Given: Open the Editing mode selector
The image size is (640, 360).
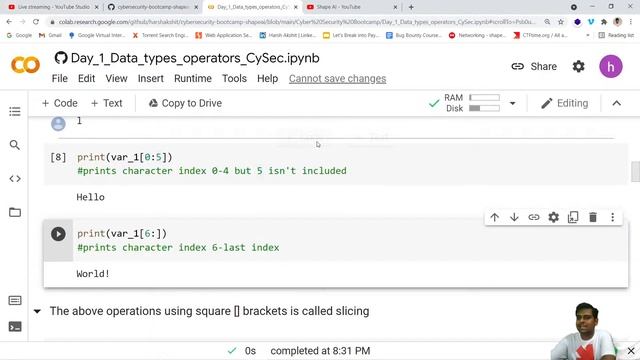Looking at the screenshot, I should pos(564,103).
